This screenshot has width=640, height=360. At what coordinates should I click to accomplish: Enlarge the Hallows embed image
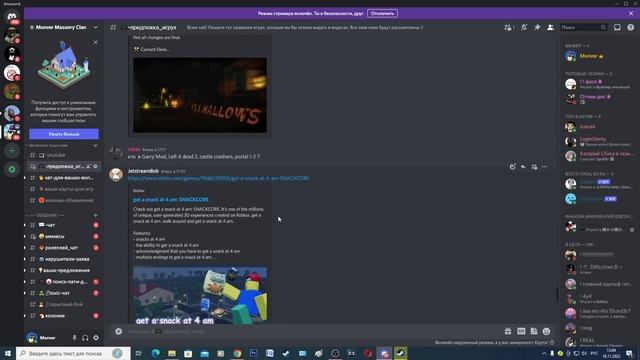[x=200, y=95]
